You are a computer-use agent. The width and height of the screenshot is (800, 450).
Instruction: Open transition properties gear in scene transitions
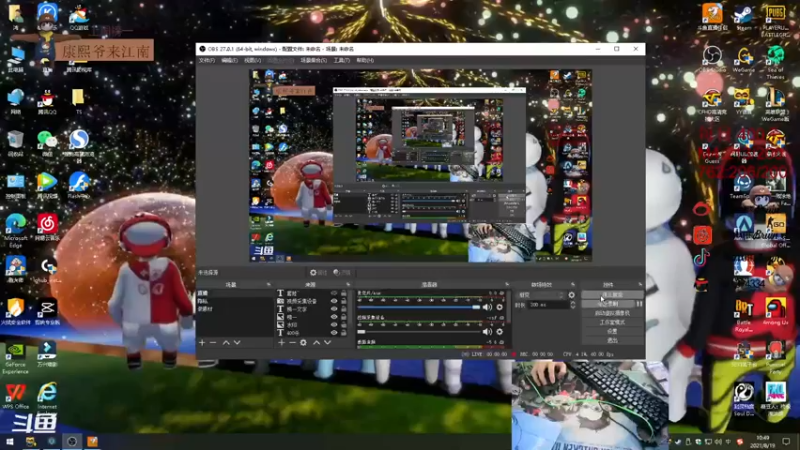point(571,295)
